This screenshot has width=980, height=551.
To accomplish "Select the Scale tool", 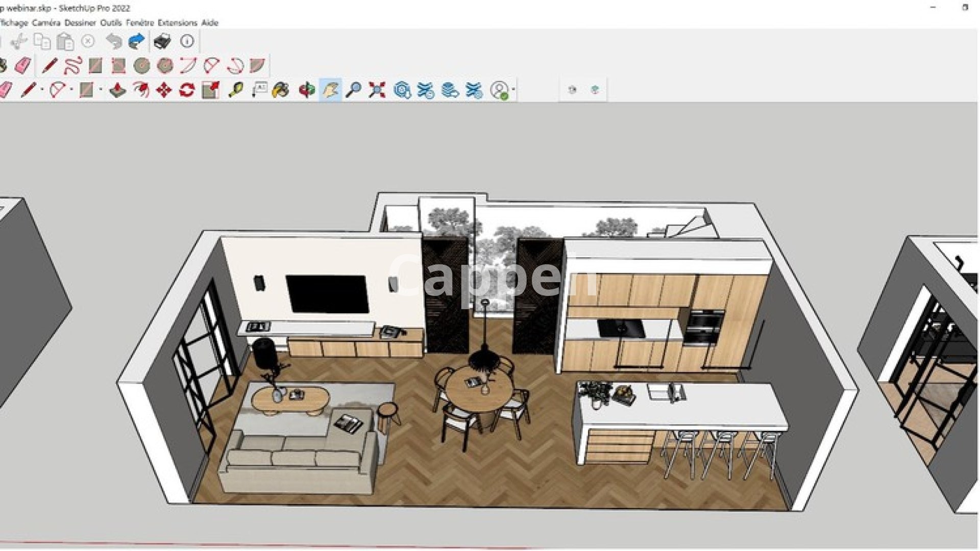I will tap(210, 90).
